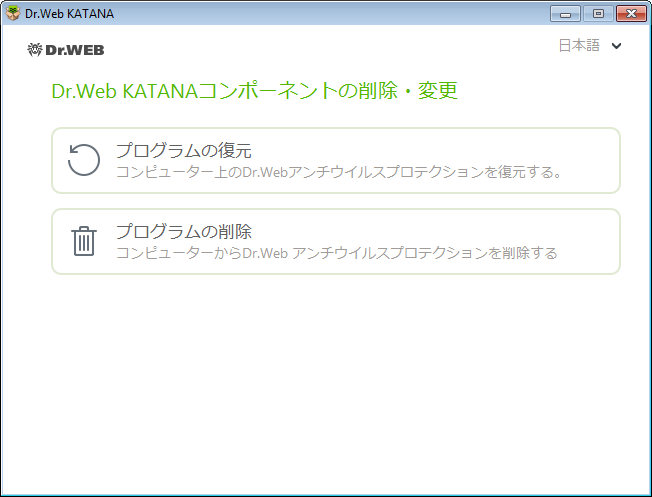Viewport: 652px width, 497px height.
Task: Click the removal description mentioning 削除する
Action: (337, 253)
